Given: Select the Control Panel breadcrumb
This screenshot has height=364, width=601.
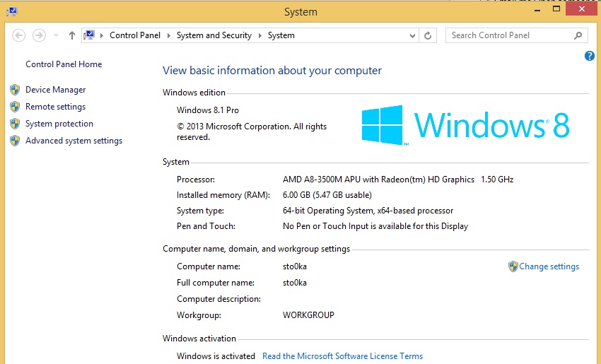Looking at the screenshot, I should click(x=134, y=35).
